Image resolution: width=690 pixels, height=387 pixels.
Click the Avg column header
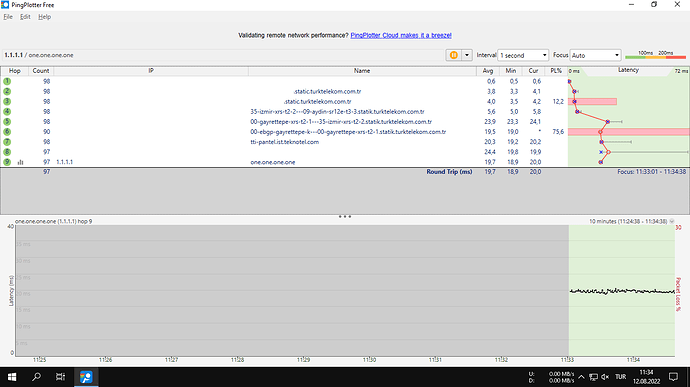coord(488,71)
